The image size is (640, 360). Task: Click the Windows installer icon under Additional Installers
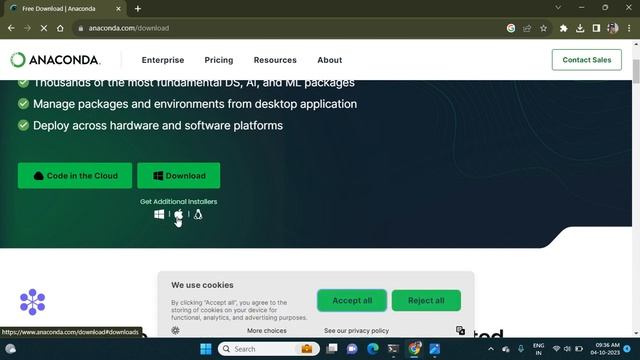[159, 214]
